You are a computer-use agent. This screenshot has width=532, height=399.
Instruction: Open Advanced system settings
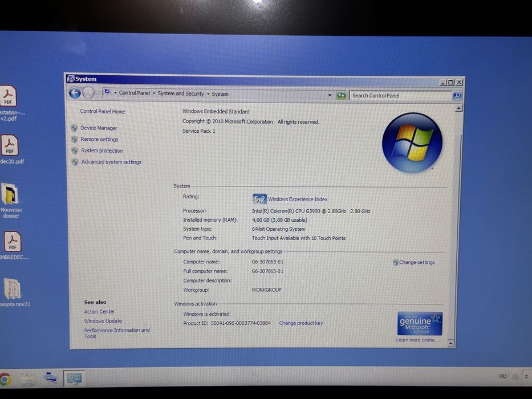111,162
